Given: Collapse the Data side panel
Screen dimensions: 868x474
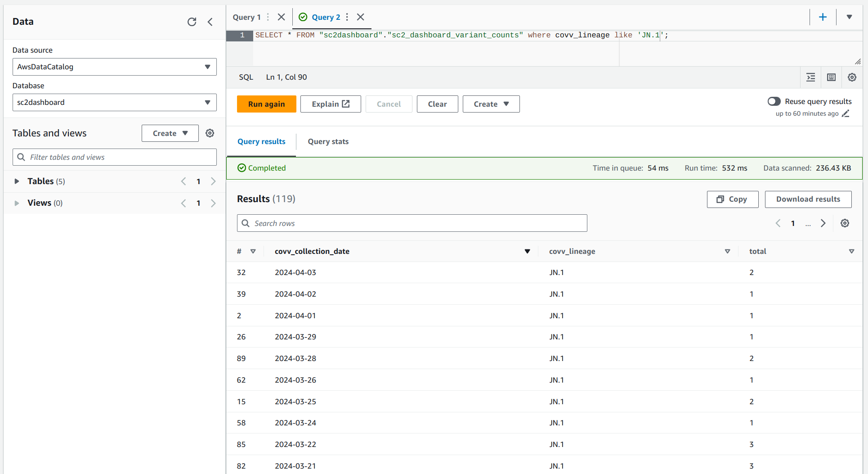Looking at the screenshot, I should [x=210, y=22].
